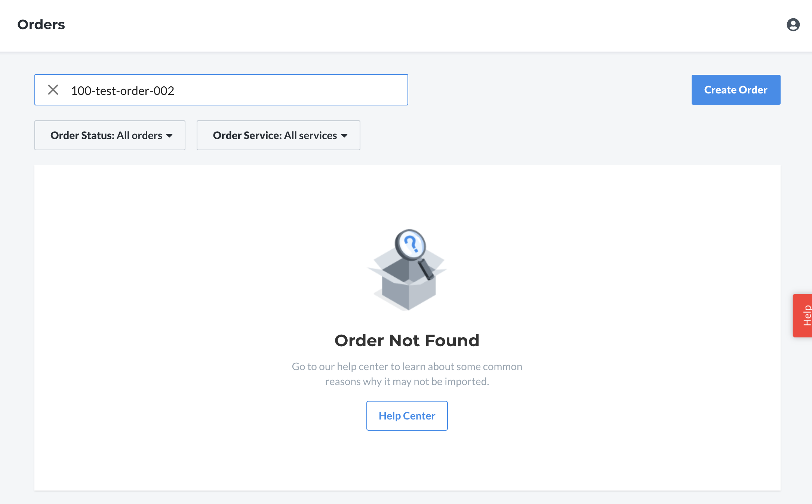Viewport: 812px width, 504px height.
Task: Click the Order Service caret arrow
Action: coord(344,136)
